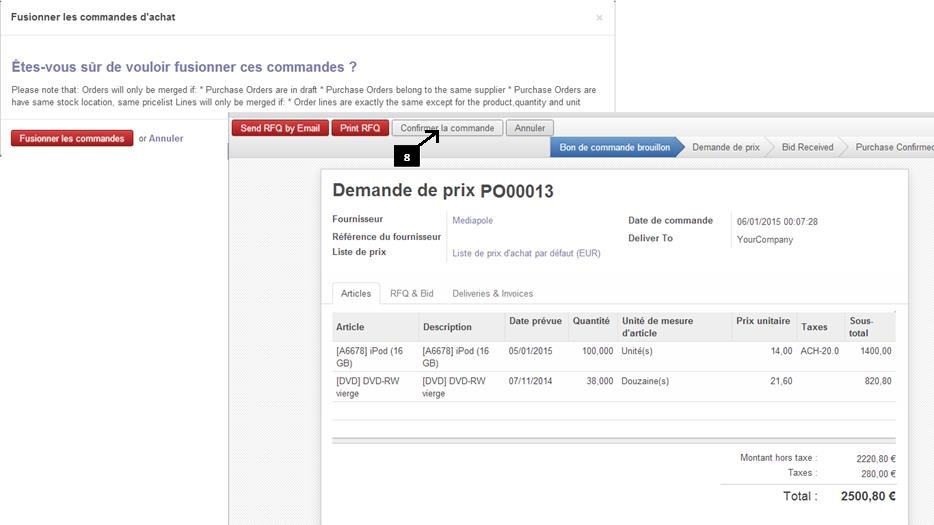Click the 280,00 € taxes amount
This screenshot has height=525, width=934.
click(878, 474)
